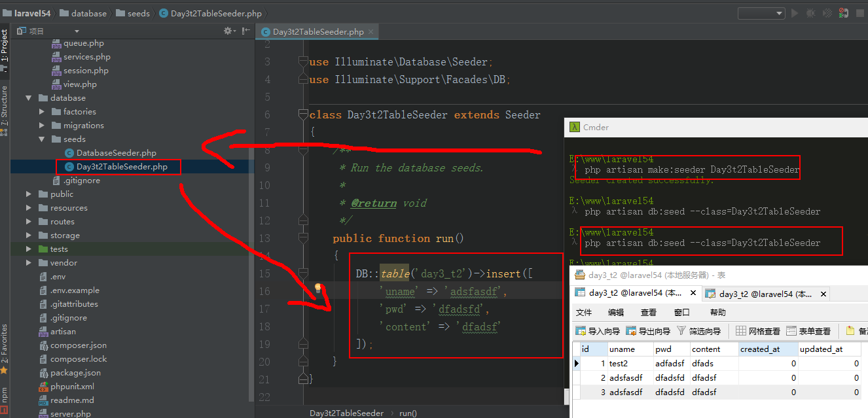Fold the run() function at line 13
This screenshot has height=418, width=868.
[302, 239]
